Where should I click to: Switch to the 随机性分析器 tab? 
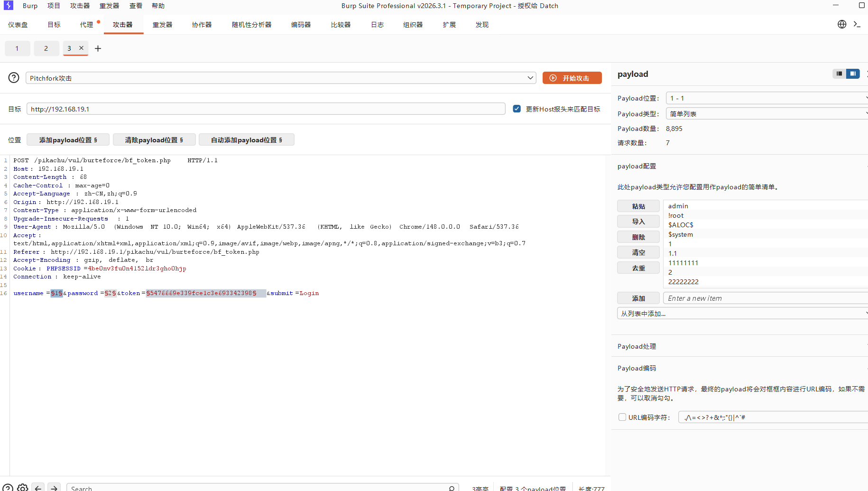(x=251, y=25)
